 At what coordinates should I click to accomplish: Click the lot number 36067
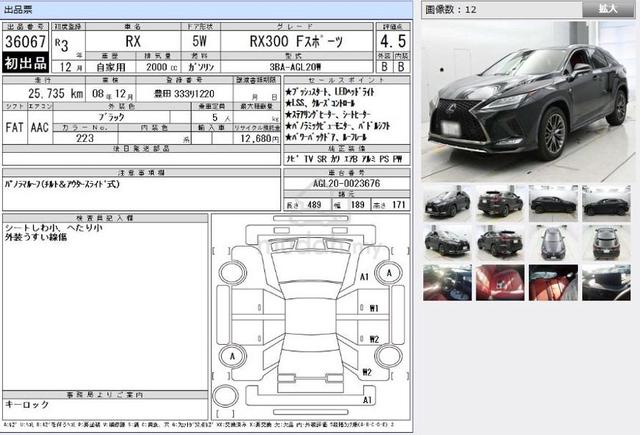25,41
